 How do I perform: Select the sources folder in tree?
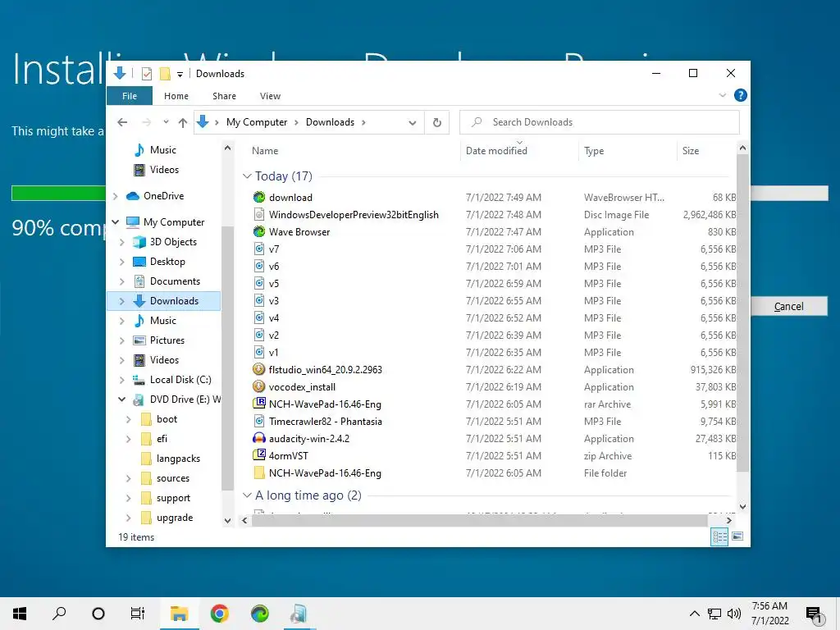point(172,478)
